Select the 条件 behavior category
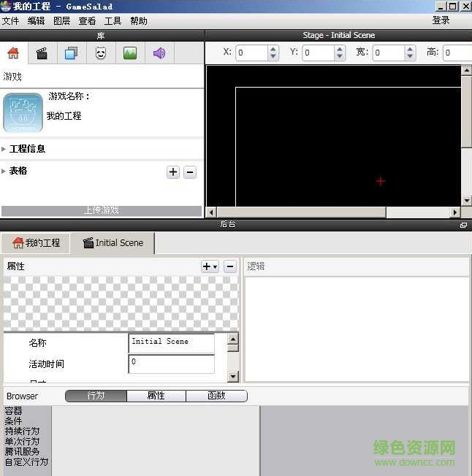The image size is (472, 476). pyautogui.click(x=14, y=421)
